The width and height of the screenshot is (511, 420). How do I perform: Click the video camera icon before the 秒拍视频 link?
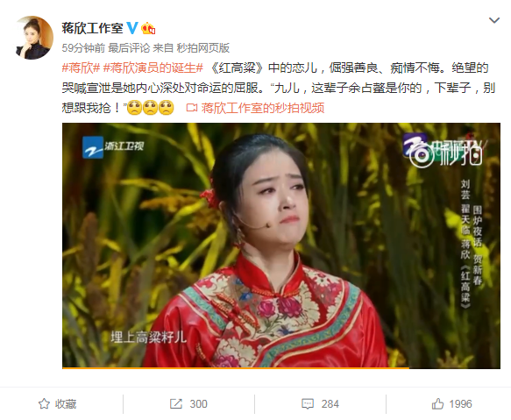pyautogui.click(x=192, y=108)
